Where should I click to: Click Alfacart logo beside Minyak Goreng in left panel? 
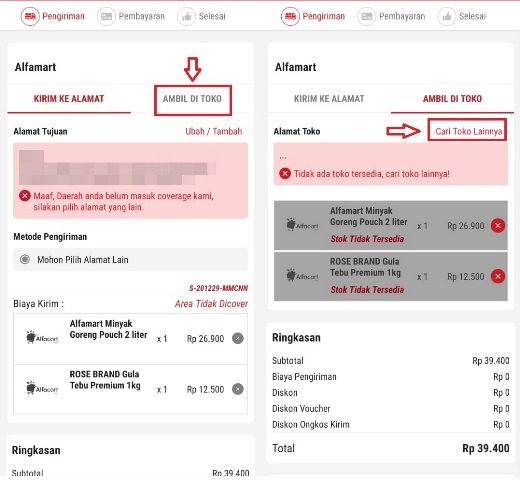[42, 337]
